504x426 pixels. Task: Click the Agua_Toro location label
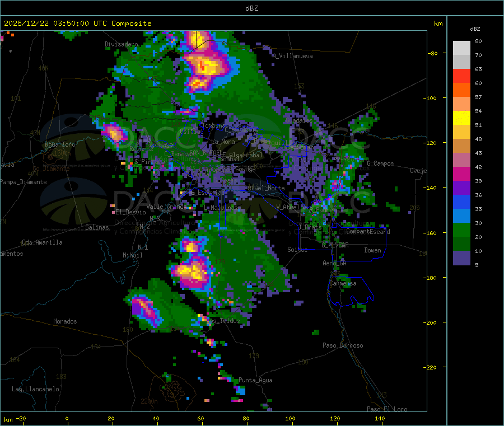coord(60,144)
